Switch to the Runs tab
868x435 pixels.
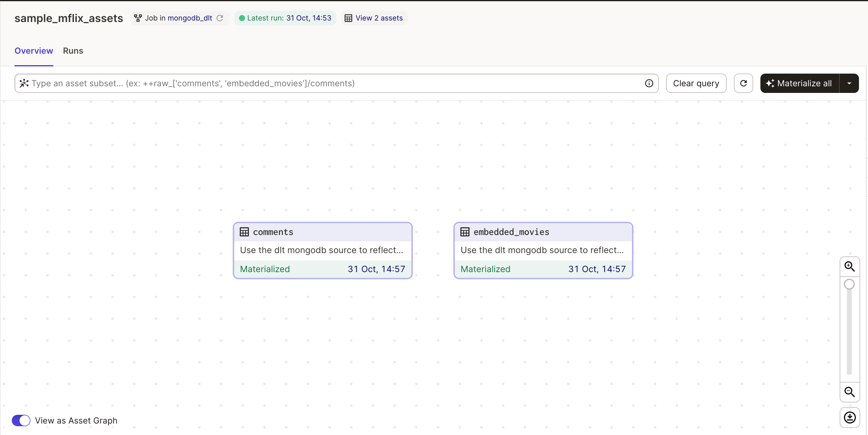[73, 51]
